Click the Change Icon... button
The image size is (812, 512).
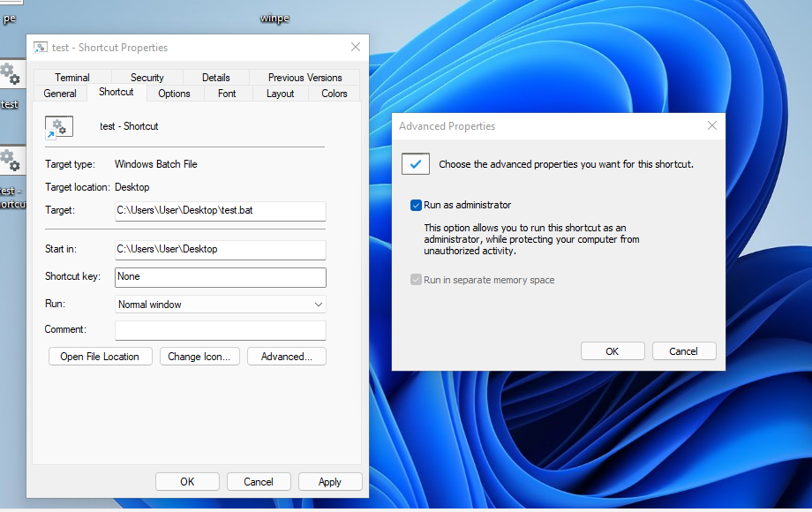coord(199,357)
